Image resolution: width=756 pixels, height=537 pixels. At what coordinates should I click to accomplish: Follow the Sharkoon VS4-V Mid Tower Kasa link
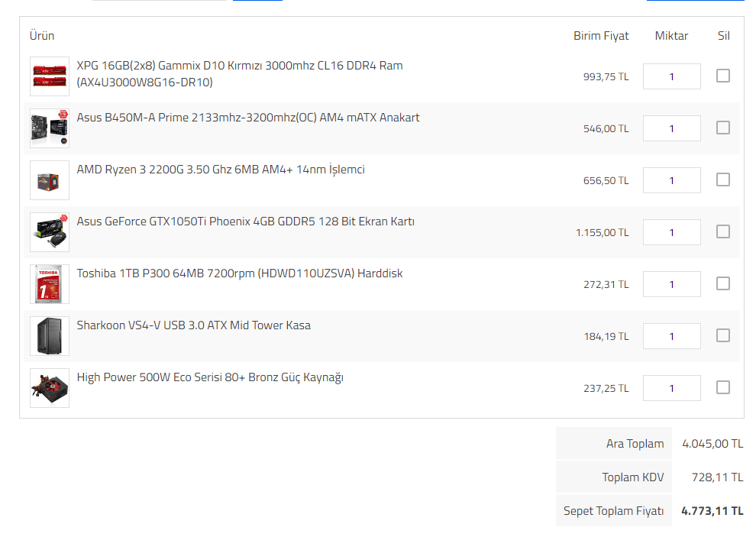point(194,325)
